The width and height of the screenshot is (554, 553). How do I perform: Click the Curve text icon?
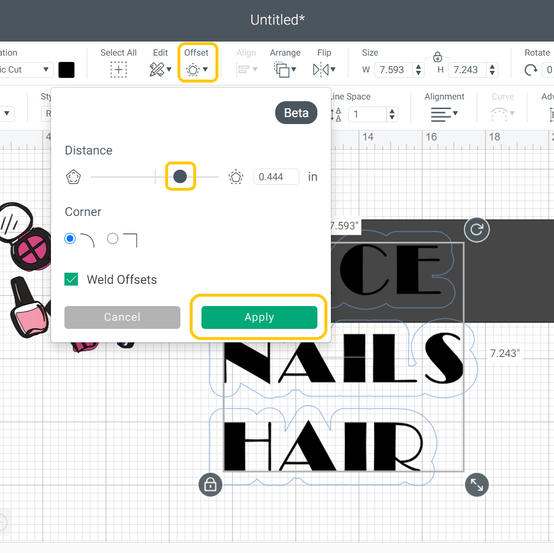point(499,114)
